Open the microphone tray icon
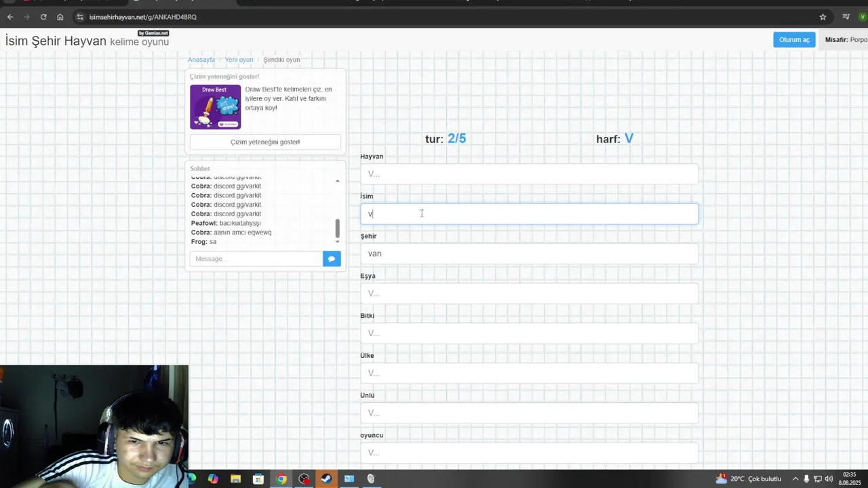Image resolution: width=868 pixels, height=488 pixels. [806, 479]
